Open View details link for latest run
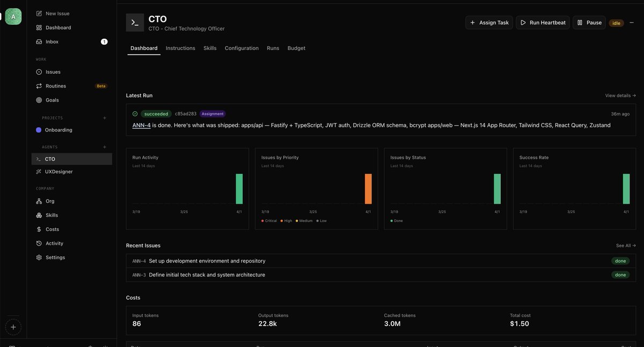 [620, 96]
